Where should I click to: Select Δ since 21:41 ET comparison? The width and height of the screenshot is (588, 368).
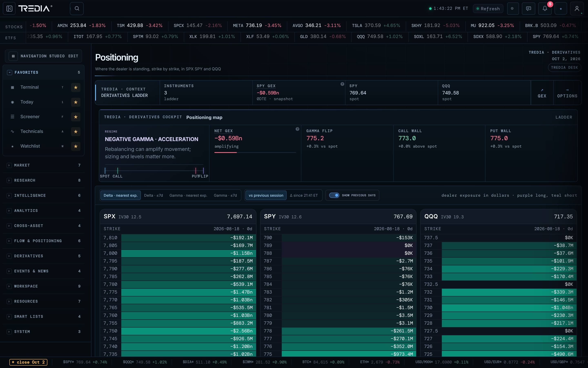coord(304,195)
